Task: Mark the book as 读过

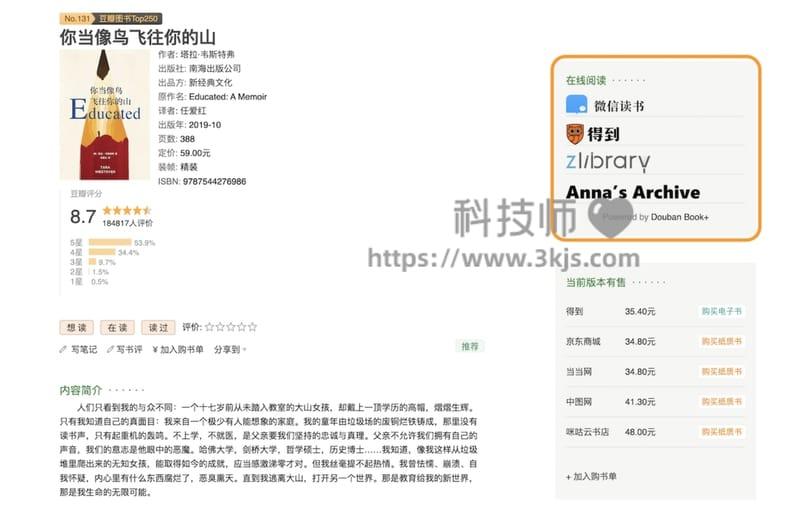Action: 158,327
